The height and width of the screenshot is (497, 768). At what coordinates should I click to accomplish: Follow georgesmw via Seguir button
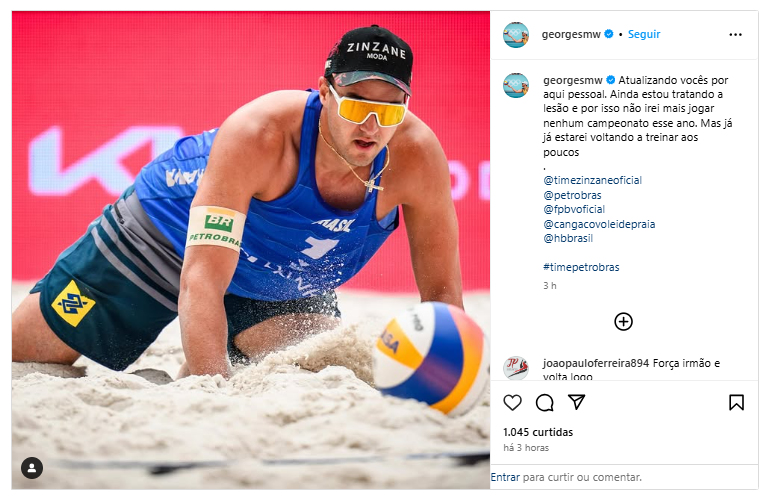644,34
